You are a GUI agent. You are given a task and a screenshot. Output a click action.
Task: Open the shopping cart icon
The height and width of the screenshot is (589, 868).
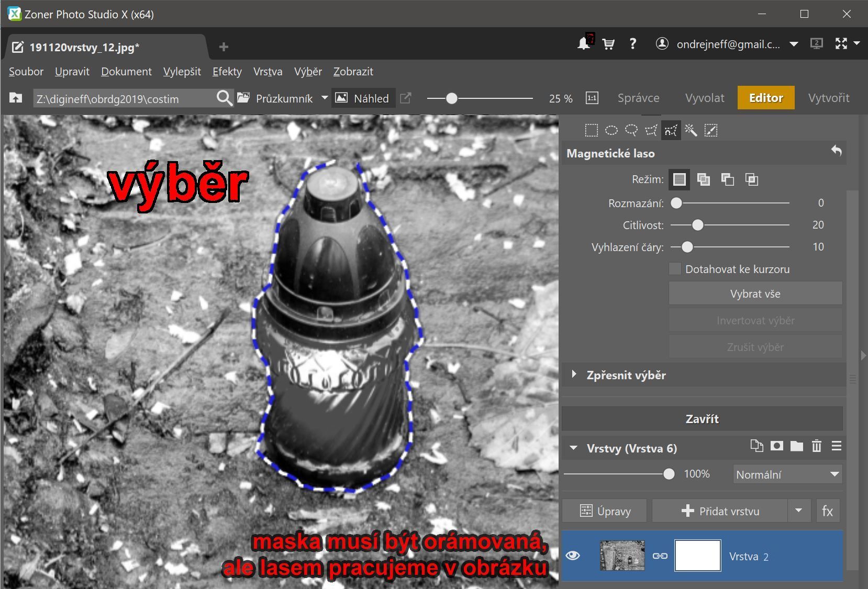point(608,44)
